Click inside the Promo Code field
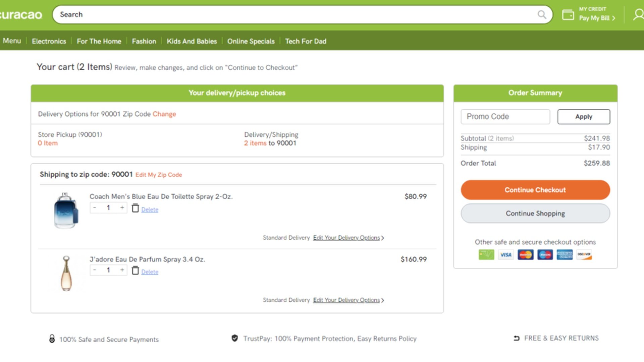 pos(505,117)
